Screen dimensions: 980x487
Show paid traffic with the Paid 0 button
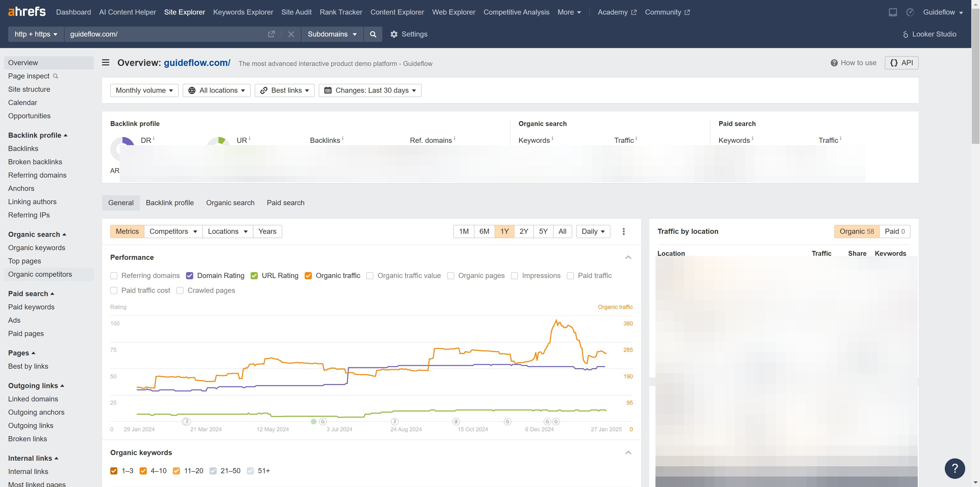(x=895, y=231)
